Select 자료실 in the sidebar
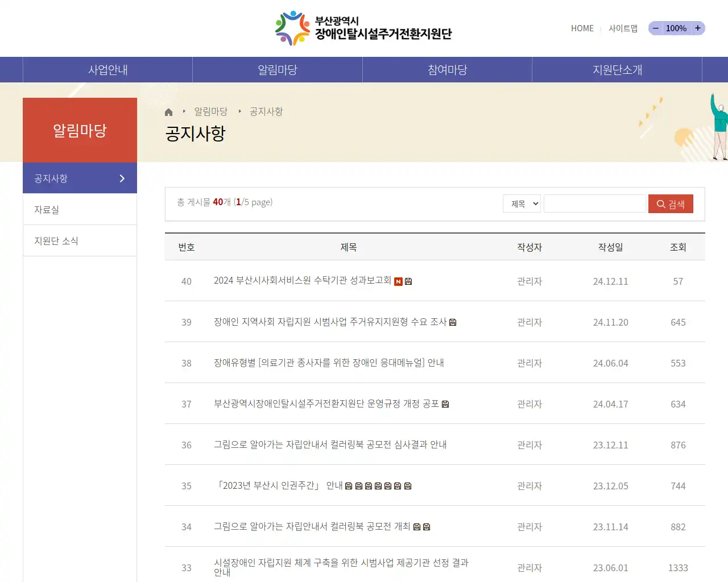 (x=80, y=209)
